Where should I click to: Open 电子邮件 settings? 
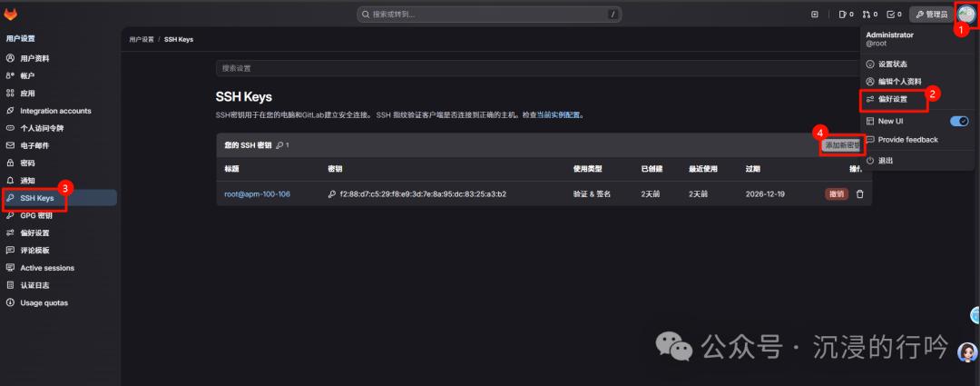(59, 145)
